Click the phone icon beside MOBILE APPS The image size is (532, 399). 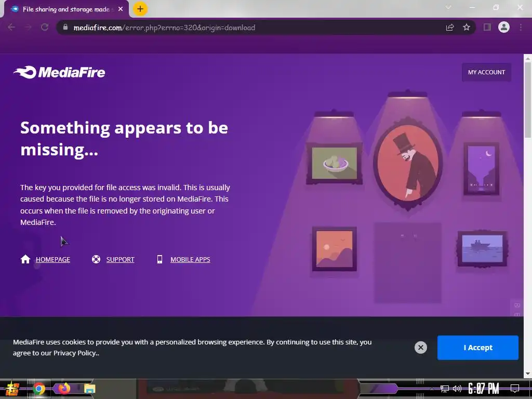(x=159, y=259)
